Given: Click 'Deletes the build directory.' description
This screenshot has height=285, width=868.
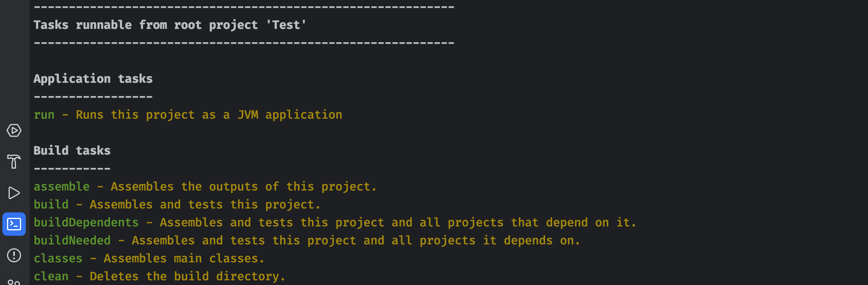Looking at the screenshot, I should pyautogui.click(x=188, y=276).
